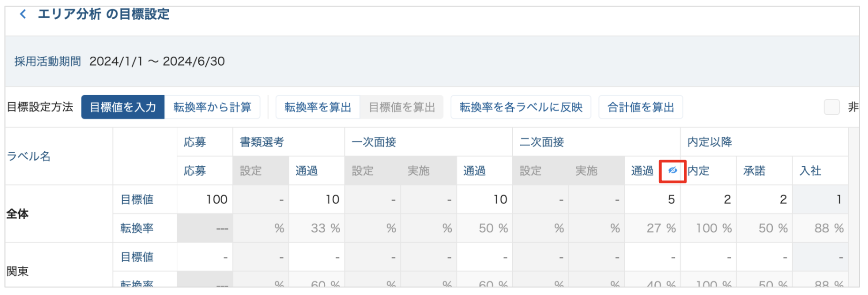Tick the checkbox beside 非
The image size is (868, 295).
[x=831, y=107]
